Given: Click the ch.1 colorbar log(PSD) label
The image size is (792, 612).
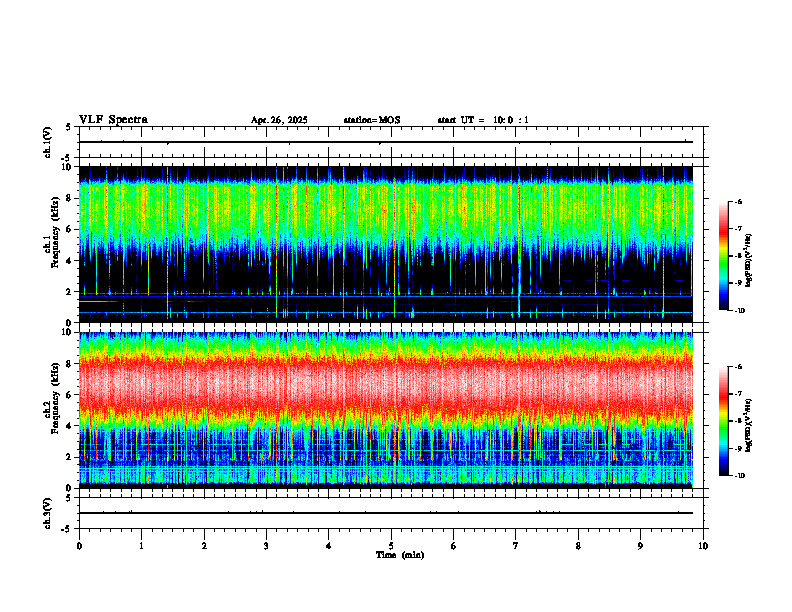Looking at the screenshot, I should pos(749,261).
